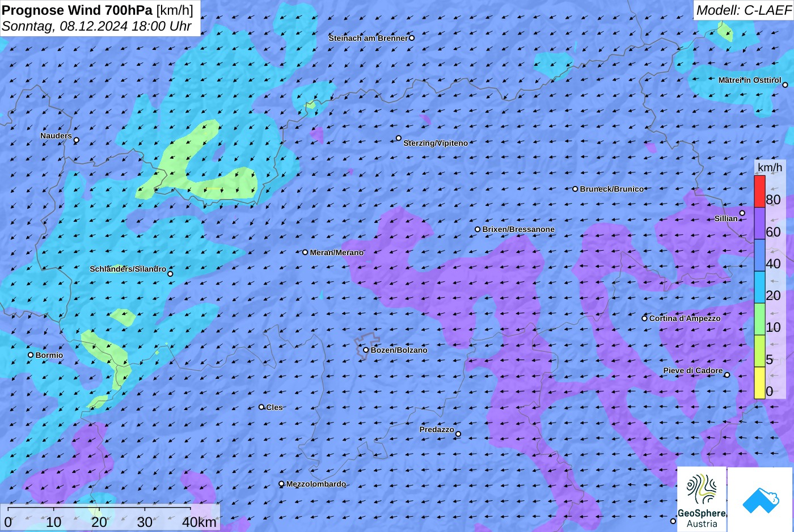Click the 'Bruneck/Brunico' label text
This screenshot has width=794, height=532.
click(612, 189)
